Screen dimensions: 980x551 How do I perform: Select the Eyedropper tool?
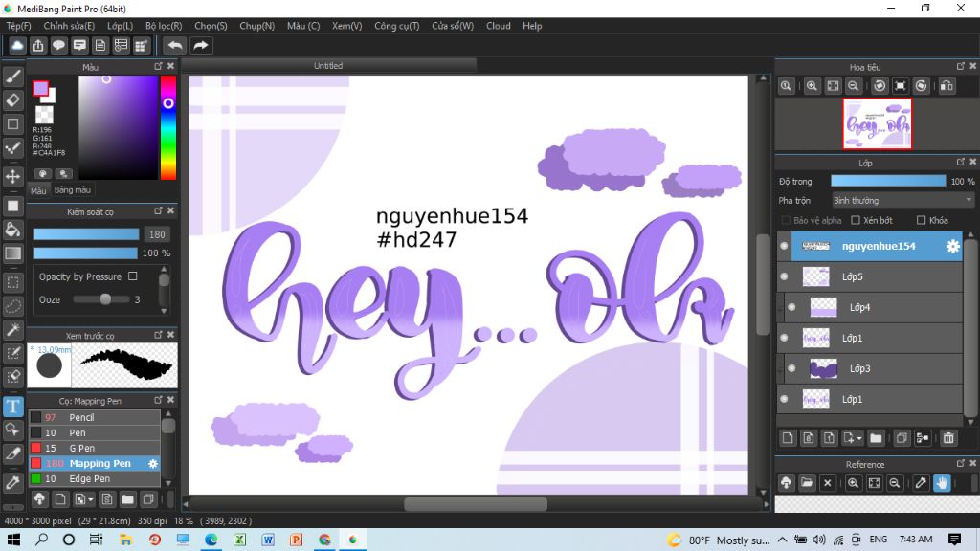point(13,482)
